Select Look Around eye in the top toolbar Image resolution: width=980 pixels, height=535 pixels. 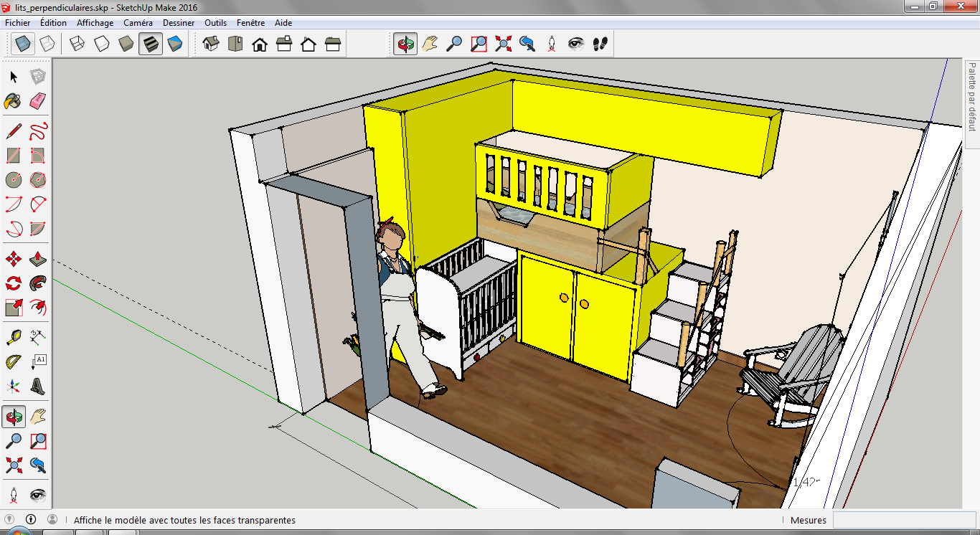click(576, 44)
